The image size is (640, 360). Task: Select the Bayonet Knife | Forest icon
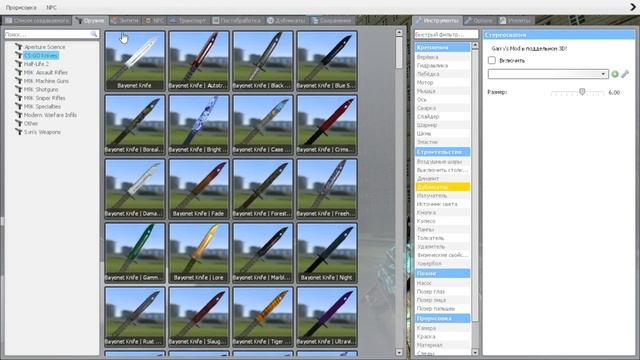coord(263,189)
